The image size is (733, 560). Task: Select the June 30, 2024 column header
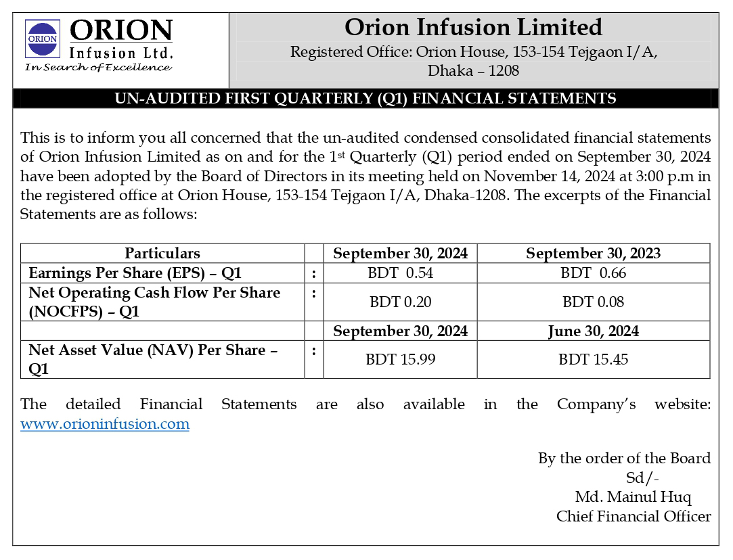593,331
